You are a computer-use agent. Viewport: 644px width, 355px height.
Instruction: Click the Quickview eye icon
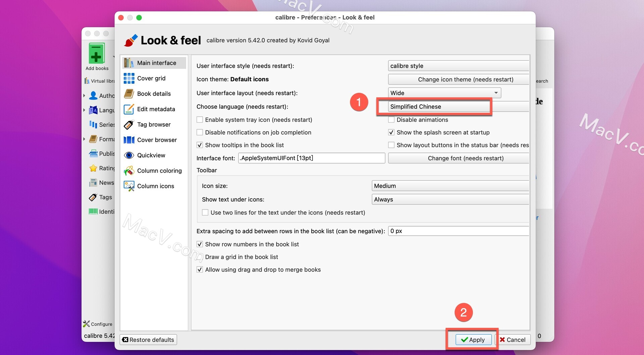tap(129, 155)
